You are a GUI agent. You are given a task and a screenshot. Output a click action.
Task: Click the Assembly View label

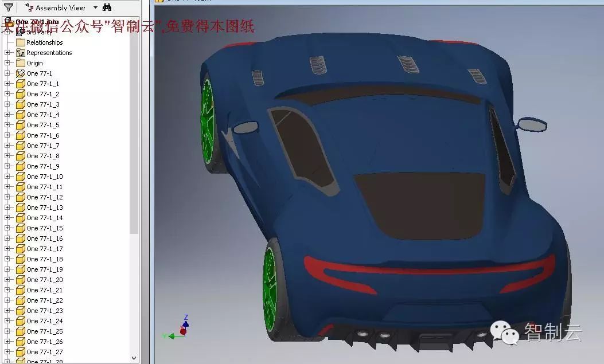(x=60, y=7)
